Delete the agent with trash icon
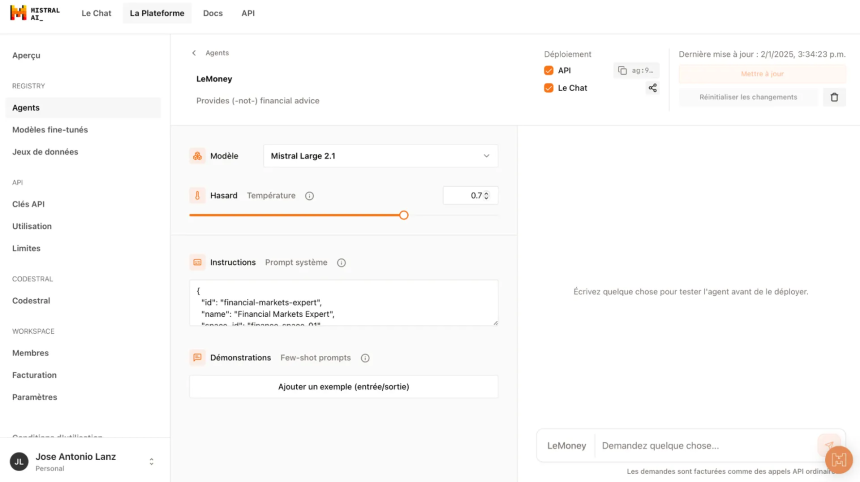 tap(834, 97)
